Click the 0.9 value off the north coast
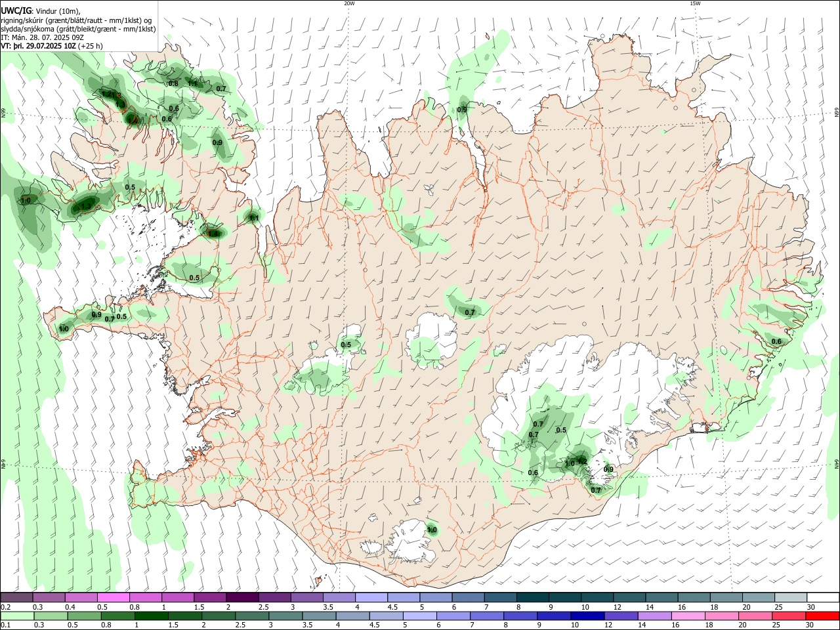The image size is (840, 630). pyautogui.click(x=462, y=110)
